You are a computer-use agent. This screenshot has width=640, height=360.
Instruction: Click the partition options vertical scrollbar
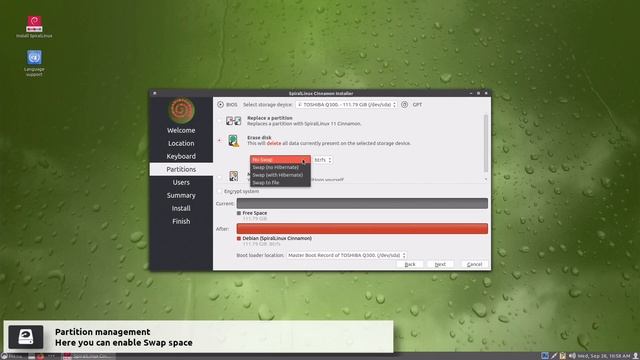pyautogui.click(x=486, y=143)
